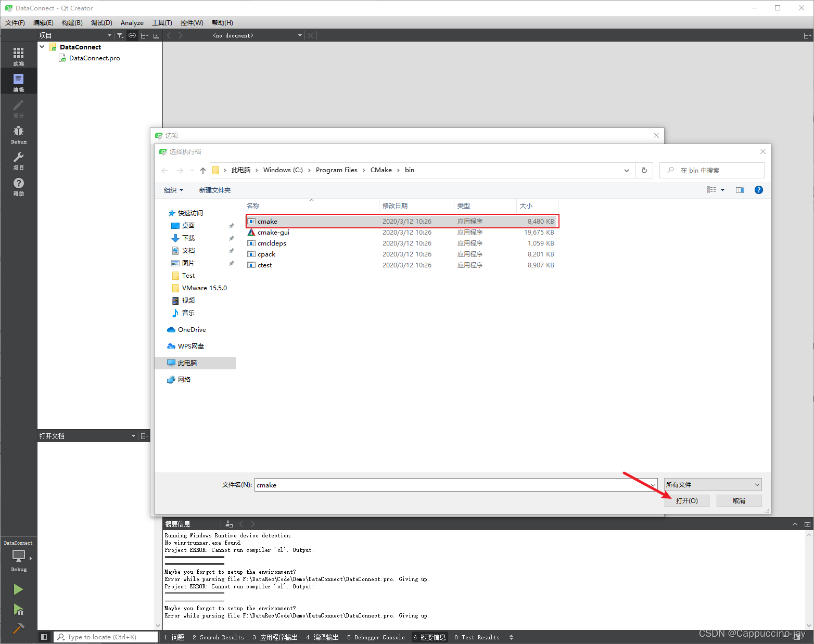Click the synchronize-with-editor link icon
Screen dimensions: 814x644
tap(132, 35)
